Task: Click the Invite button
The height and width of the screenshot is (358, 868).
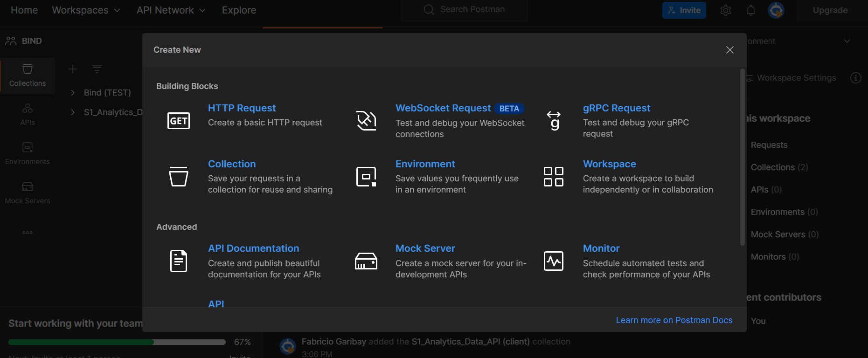Action: [x=684, y=10]
